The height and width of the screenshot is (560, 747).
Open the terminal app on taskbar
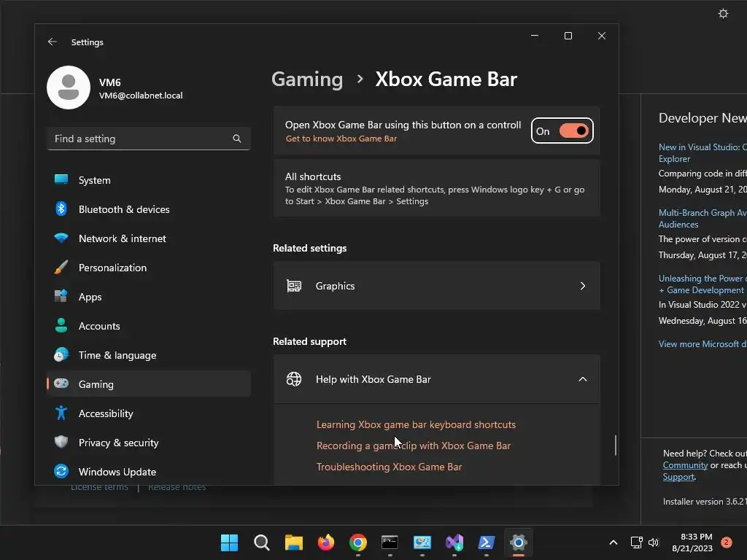(390, 542)
